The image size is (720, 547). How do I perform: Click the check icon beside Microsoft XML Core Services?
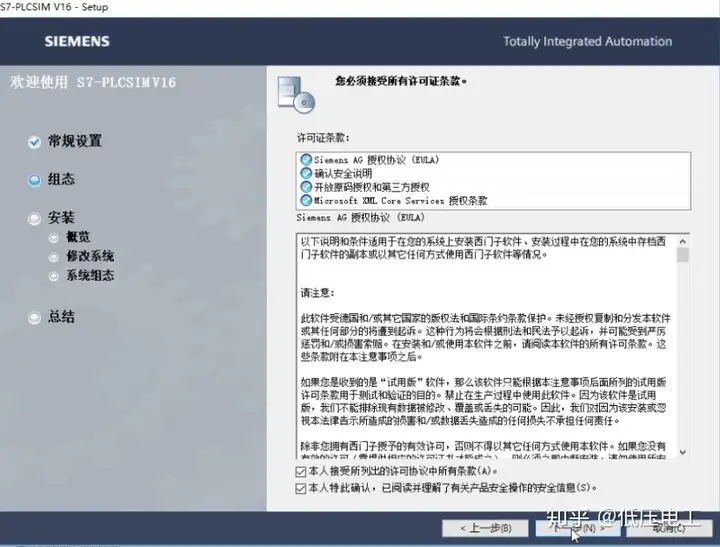[306, 200]
